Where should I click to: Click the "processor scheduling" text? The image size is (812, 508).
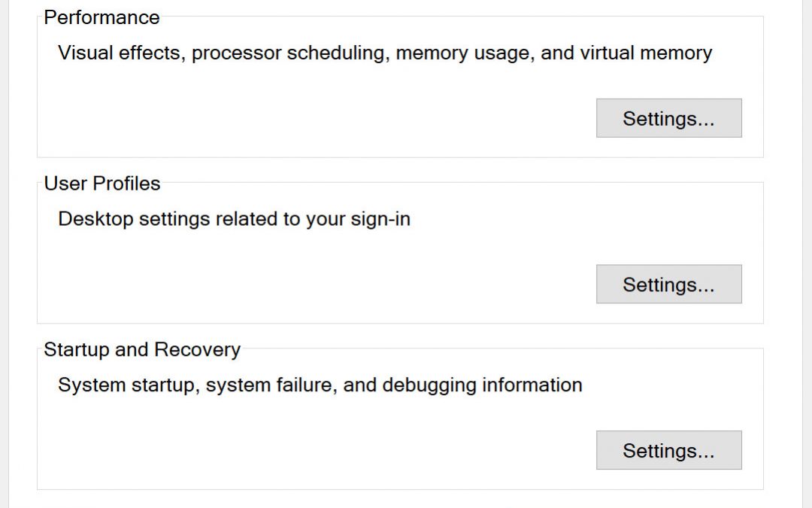[x=290, y=53]
